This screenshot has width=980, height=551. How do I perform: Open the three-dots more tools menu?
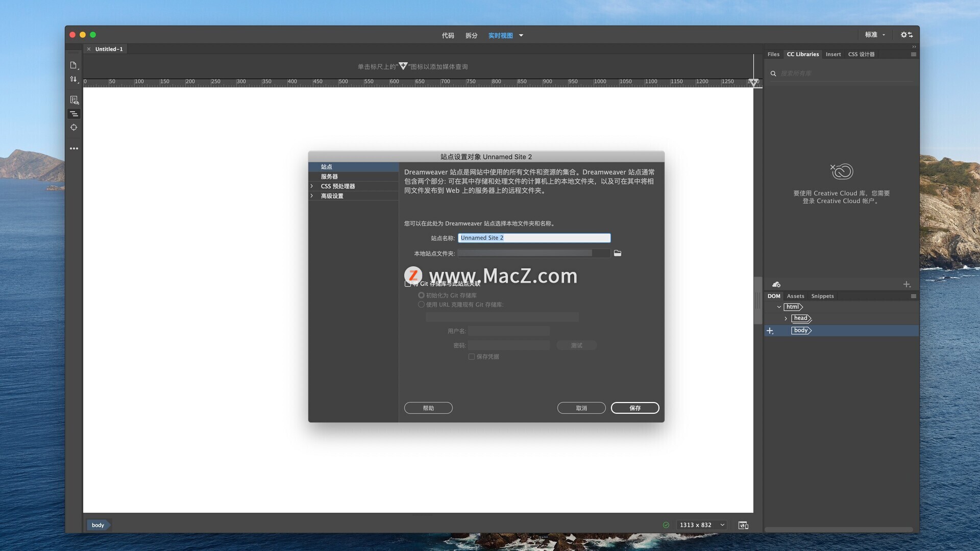point(74,148)
